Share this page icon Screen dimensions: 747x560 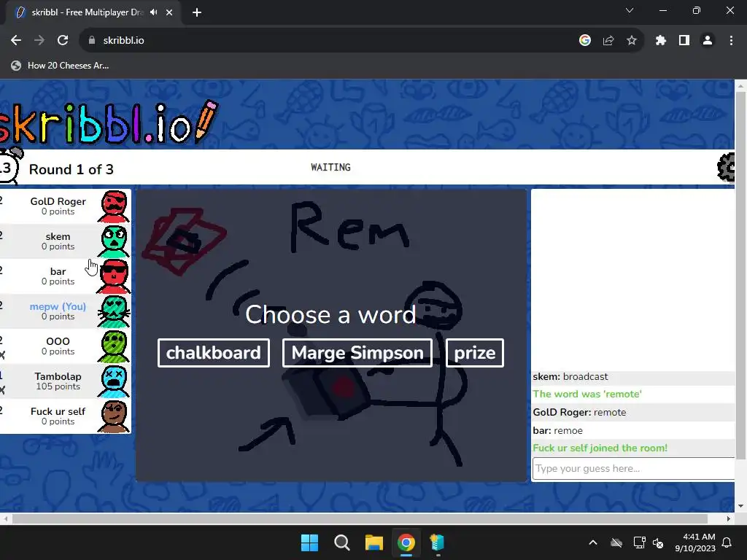click(608, 41)
